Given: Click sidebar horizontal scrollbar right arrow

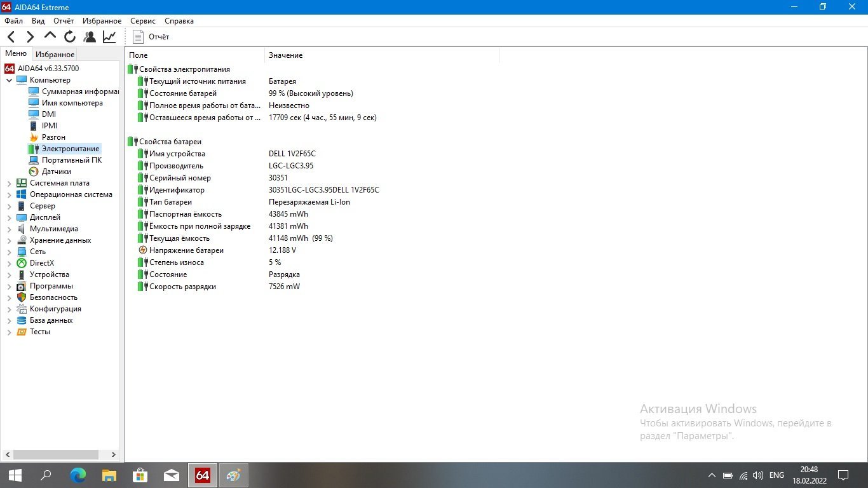Looking at the screenshot, I should pyautogui.click(x=114, y=455).
